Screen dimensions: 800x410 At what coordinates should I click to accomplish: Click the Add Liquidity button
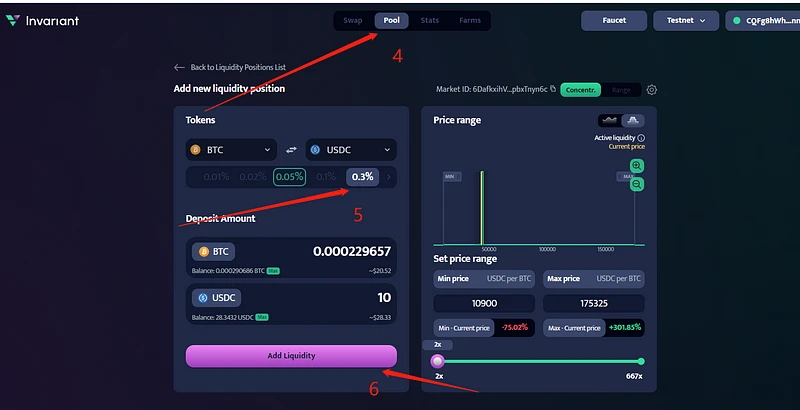291,356
